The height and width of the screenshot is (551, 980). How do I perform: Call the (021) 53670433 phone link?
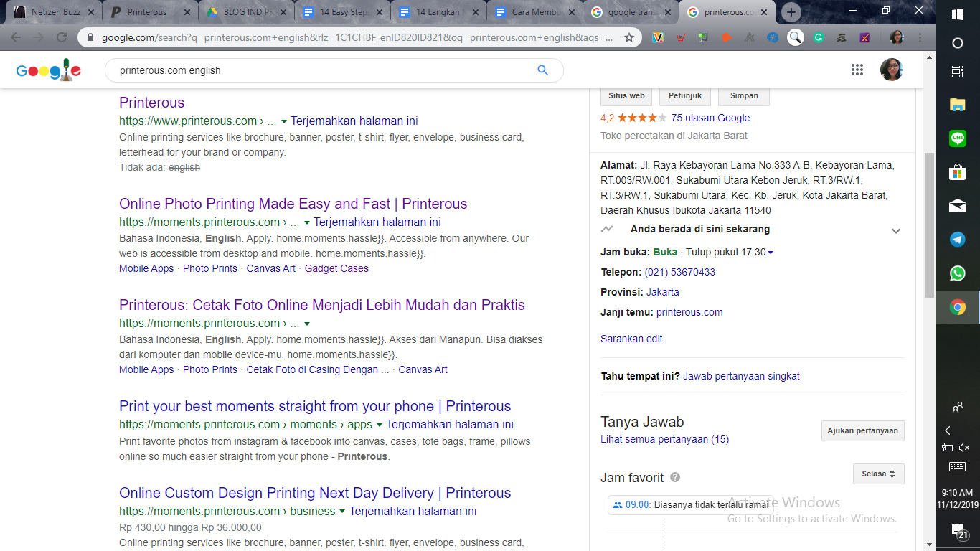[679, 272]
